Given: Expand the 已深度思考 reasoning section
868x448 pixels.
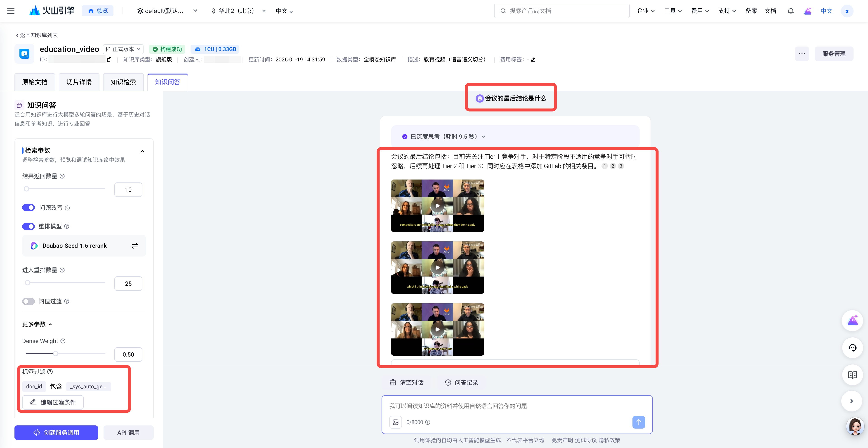Looking at the screenshot, I should [484, 137].
